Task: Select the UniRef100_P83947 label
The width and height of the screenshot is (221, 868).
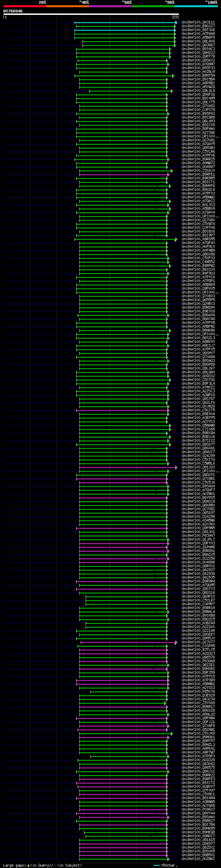Action: coord(198,536)
